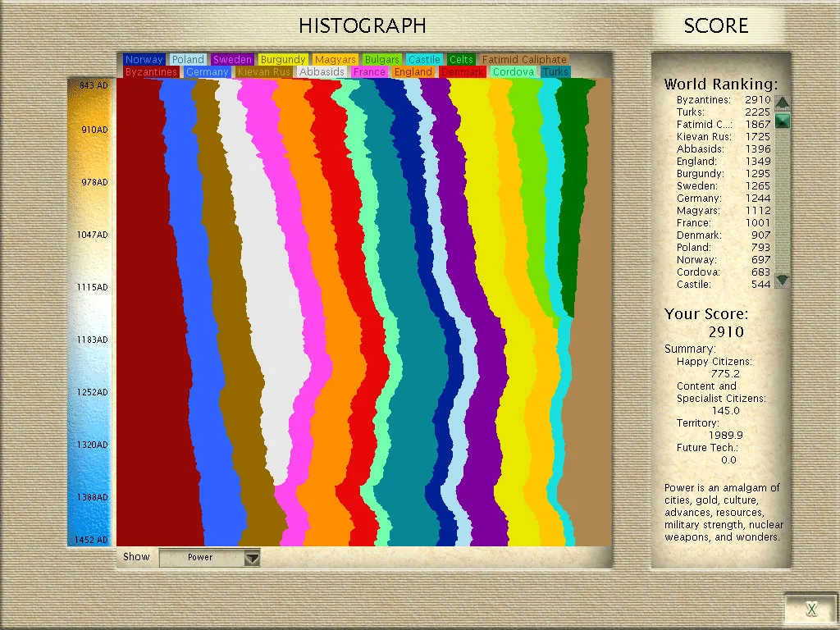Click the 843 AD timeline label
This screenshot has width=840, height=630.
coord(94,85)
